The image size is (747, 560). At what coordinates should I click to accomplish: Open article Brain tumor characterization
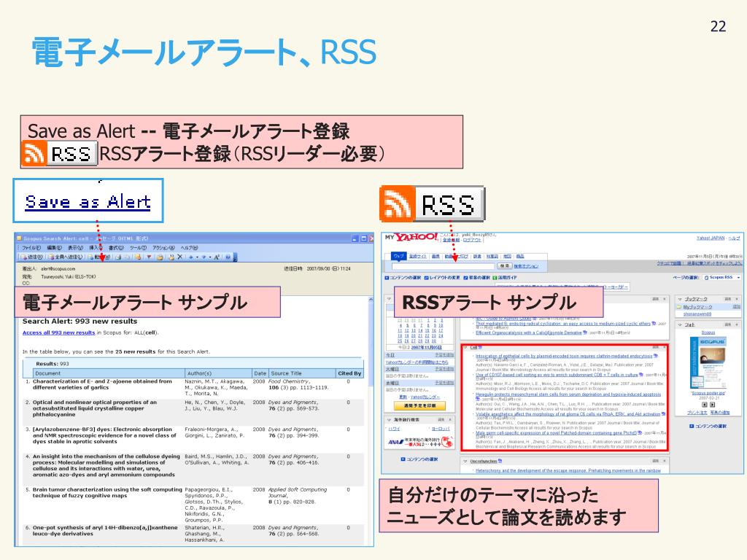pos(107,492)
